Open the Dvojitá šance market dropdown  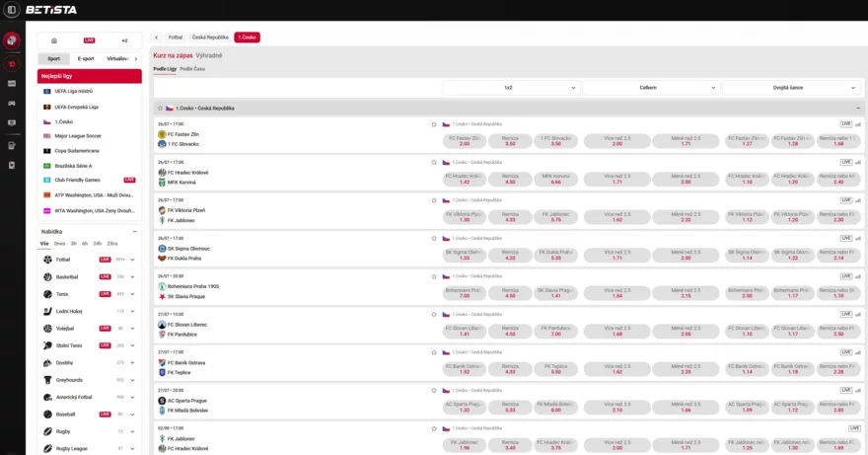tap(790, 88)
